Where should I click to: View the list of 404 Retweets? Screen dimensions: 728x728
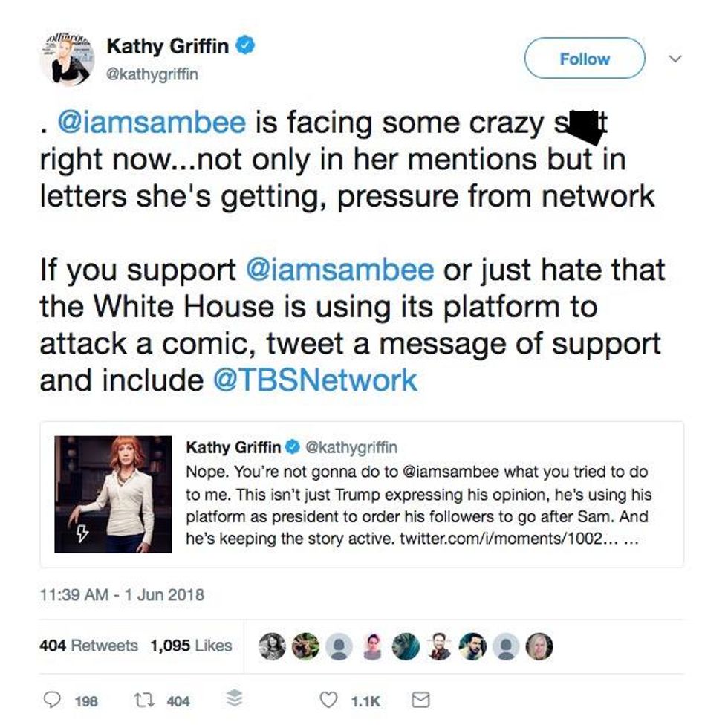[88, 646]
